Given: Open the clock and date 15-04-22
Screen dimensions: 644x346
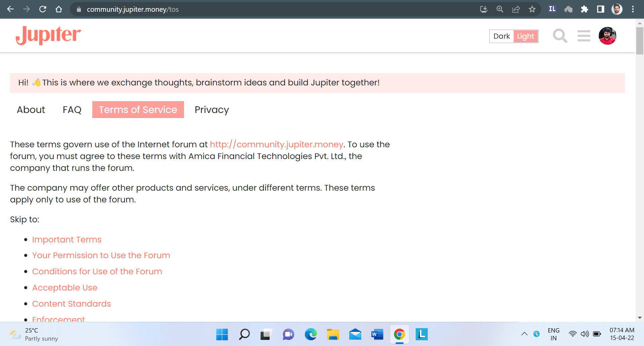Looking at the screenshot, I should click(x=622, y=334).
